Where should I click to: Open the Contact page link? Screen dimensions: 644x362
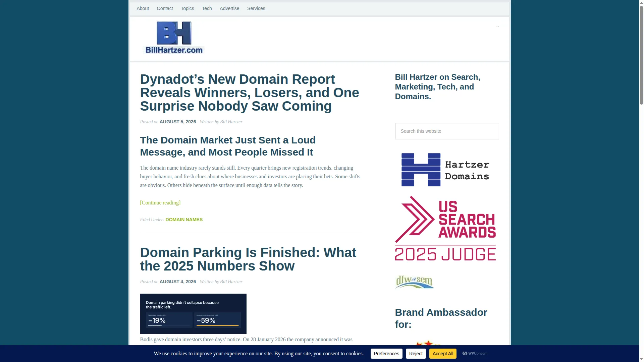pos(165,8)
